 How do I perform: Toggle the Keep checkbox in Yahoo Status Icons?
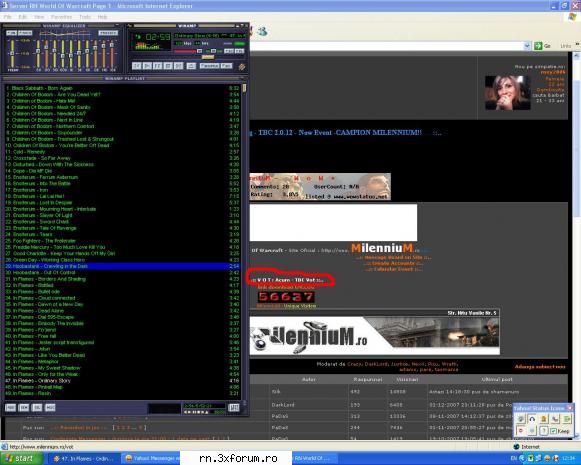pos(560,431)
